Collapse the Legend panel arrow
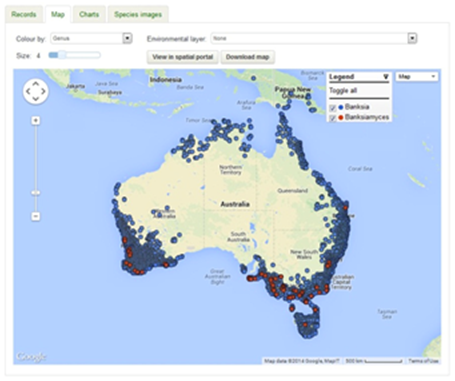This screenshot has height=381, width=455. 386,77
